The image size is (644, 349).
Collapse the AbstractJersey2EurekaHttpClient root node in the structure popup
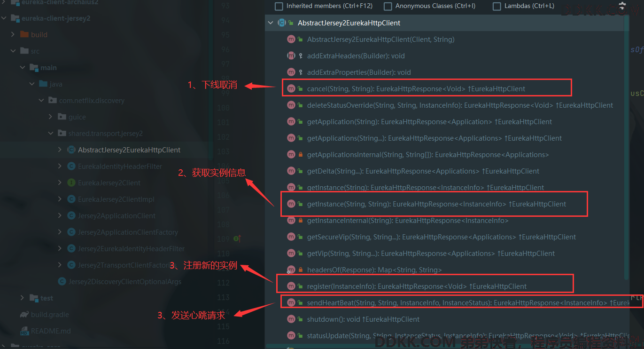point(270,23)
